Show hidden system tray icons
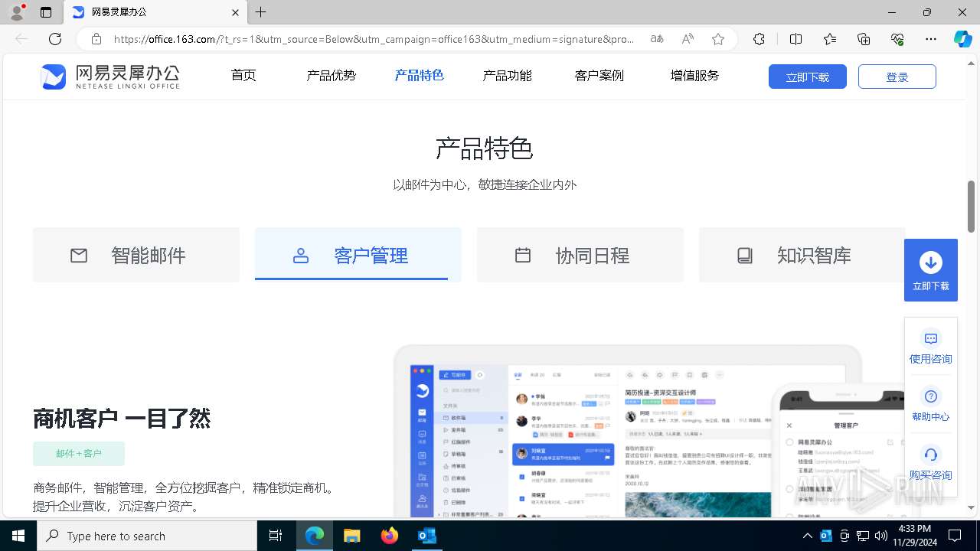Screen dimensions: 980x551 coord(808,536)
